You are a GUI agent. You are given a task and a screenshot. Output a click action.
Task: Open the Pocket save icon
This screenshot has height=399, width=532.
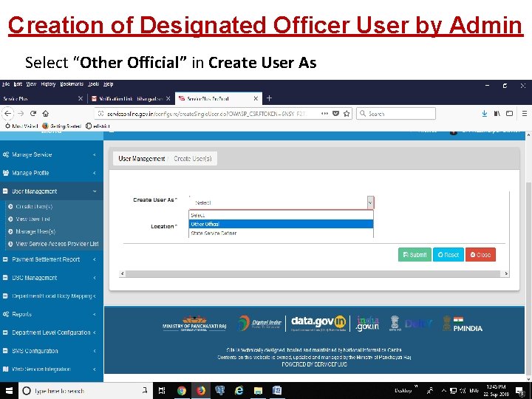point(335,113)
